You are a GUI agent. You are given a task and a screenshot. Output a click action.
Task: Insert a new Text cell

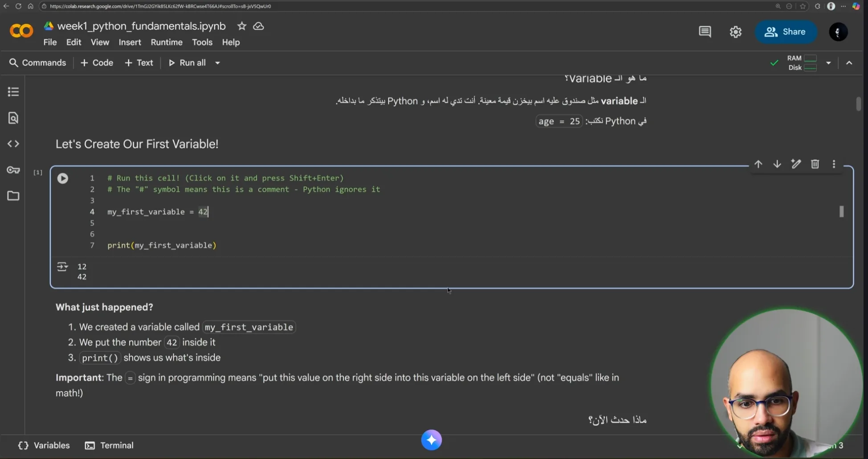tap(139, 63)
